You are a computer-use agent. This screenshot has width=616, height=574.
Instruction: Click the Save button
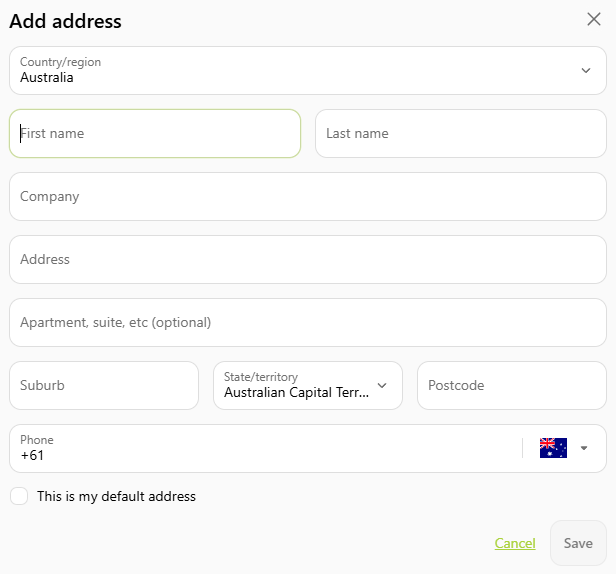578,543
